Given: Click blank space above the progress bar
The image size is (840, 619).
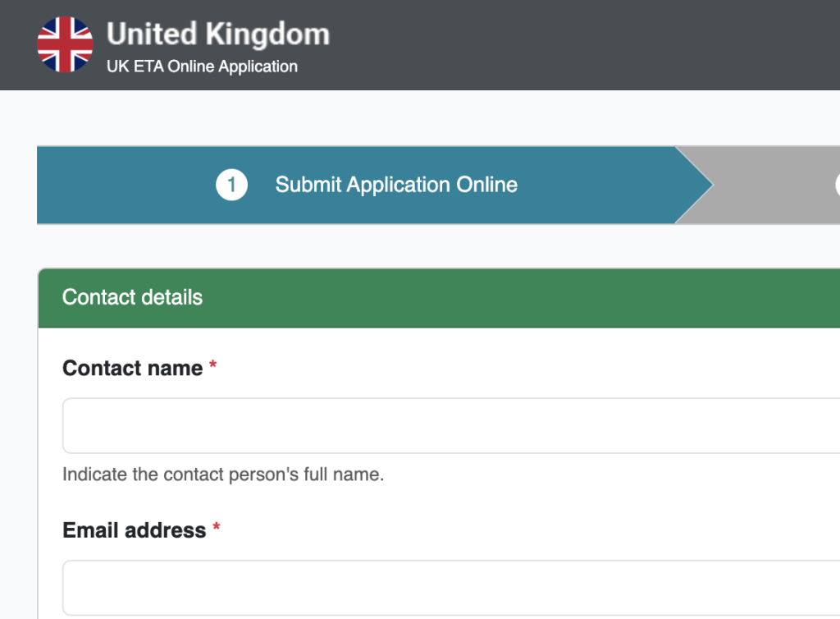Looking at the screenshot, I should [410, 117].
